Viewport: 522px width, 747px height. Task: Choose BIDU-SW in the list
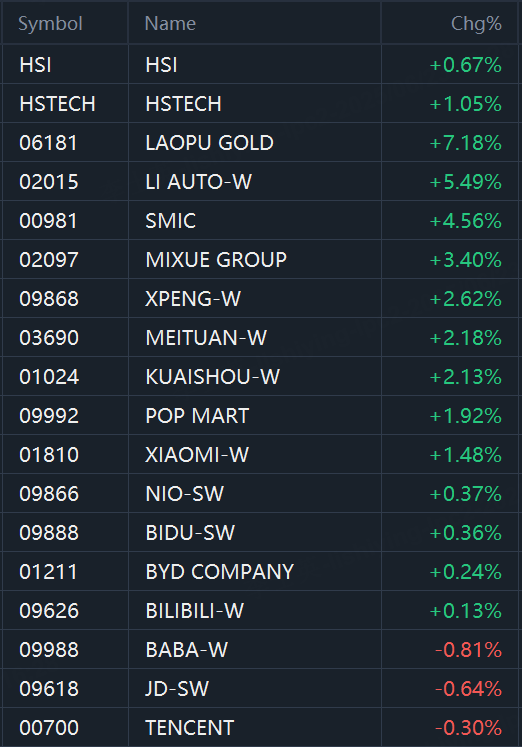click(x=260, y=533)
